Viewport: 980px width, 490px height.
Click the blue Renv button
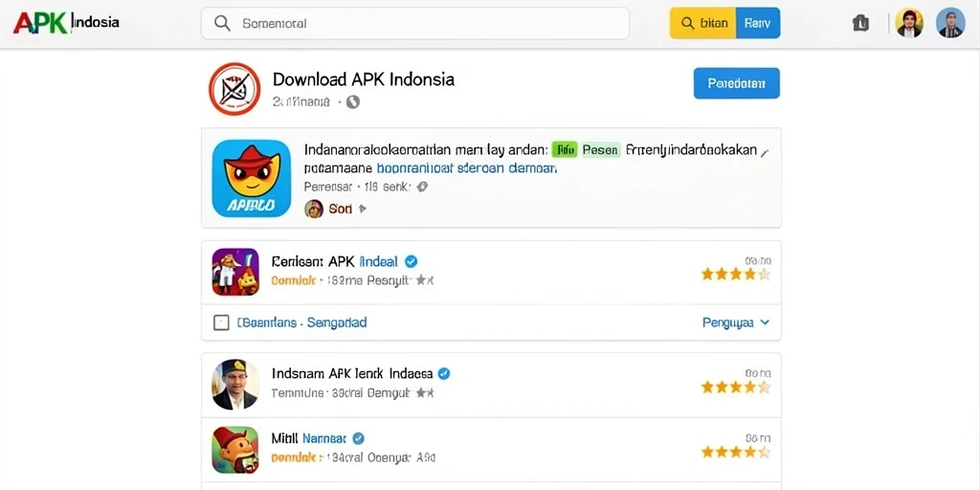(x=758, y=23)
